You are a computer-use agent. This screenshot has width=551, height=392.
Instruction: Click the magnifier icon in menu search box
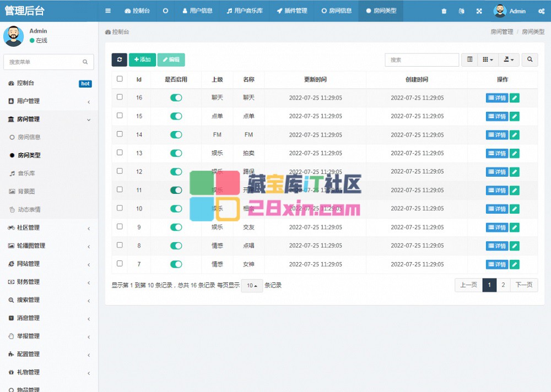(85, 62)
